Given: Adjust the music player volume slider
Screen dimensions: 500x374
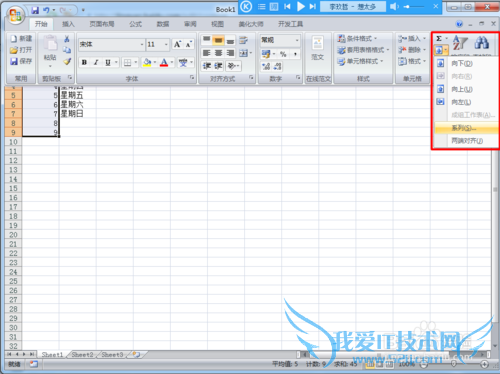Looking at the screenshot, I should click(414, 7).
